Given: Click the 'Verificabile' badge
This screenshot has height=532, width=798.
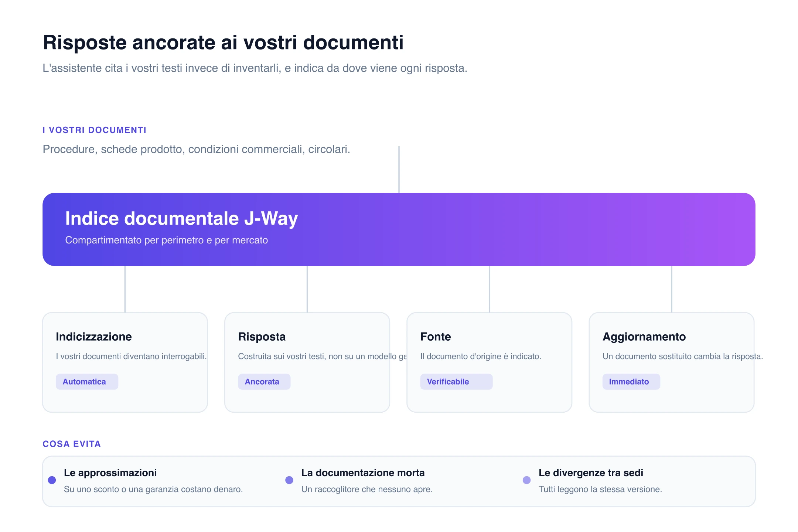Looking at the screenshot, I should (456, 382).
